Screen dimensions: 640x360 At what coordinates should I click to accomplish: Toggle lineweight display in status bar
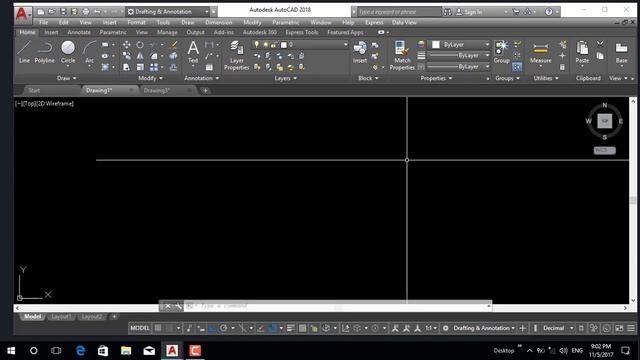point(291,328)
